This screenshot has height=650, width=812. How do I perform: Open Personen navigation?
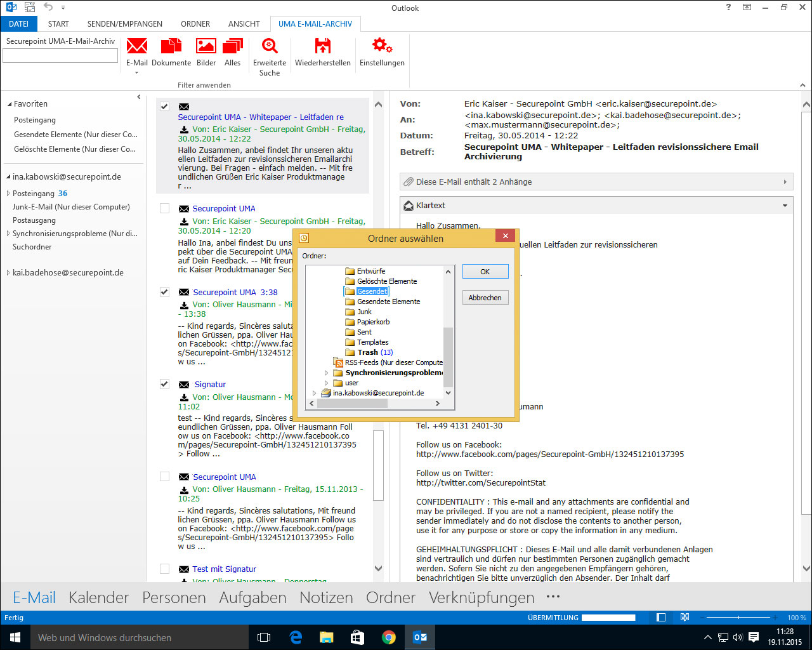click(174, 597)
